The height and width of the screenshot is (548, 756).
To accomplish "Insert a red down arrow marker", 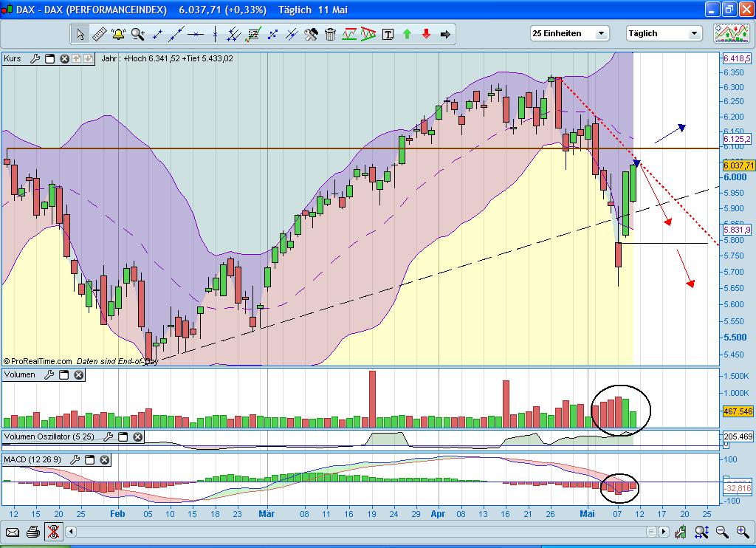I will 426,34.
